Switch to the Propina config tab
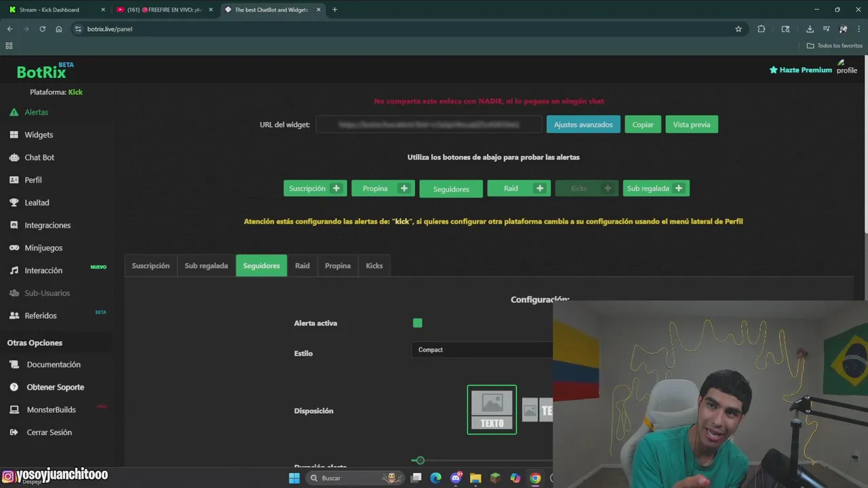 coord(338,266)
